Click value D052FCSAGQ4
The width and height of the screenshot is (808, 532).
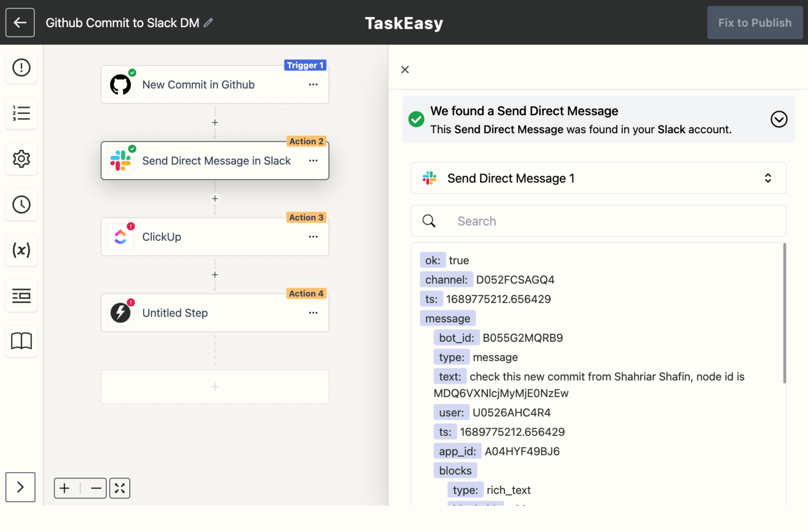click(x=515, y=280)
